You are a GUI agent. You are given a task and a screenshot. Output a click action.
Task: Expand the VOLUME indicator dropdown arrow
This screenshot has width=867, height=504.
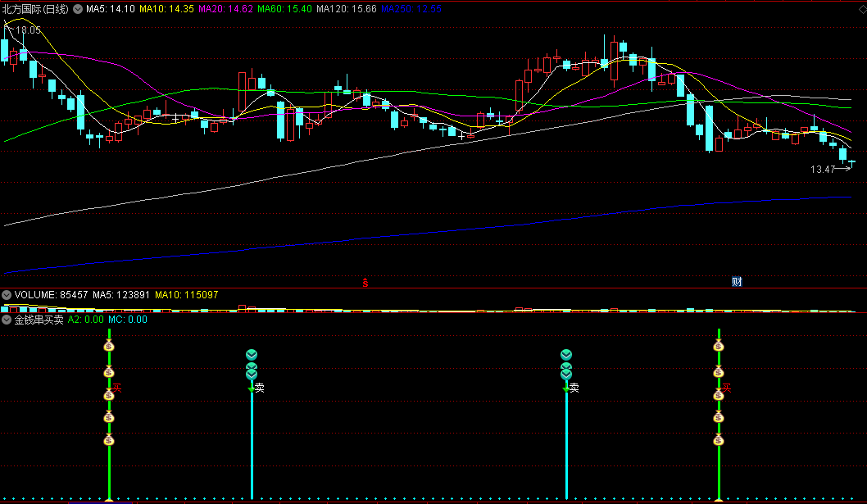tap(7, 295)
